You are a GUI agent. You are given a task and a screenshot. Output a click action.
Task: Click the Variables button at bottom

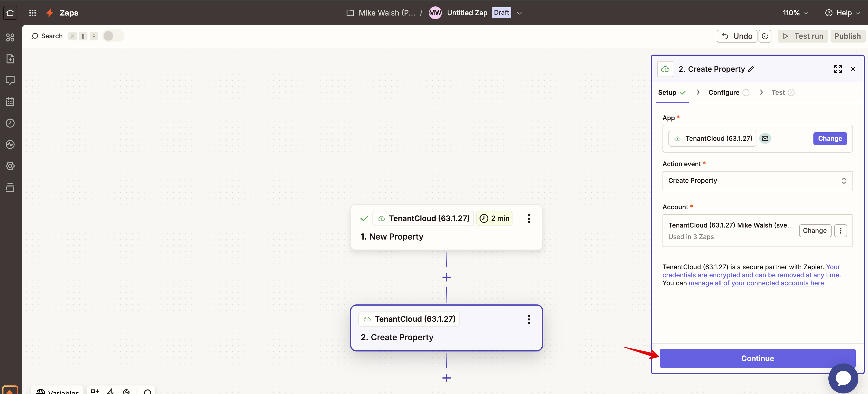coord(57,390)
